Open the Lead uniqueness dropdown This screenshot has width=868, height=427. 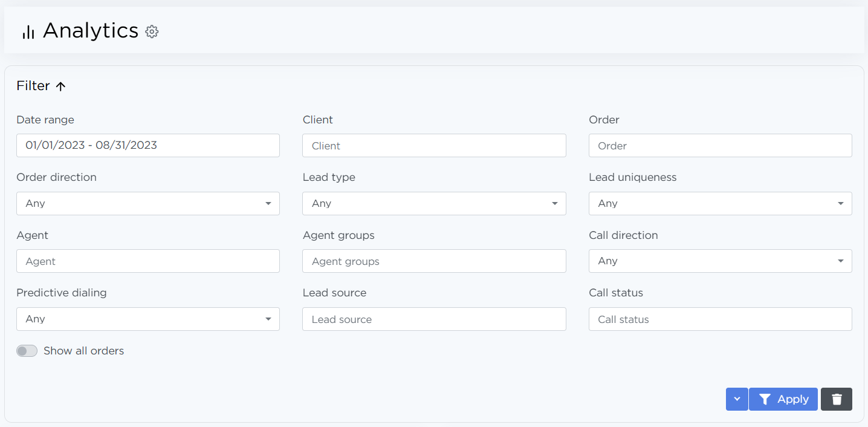[x=720, y=203]
